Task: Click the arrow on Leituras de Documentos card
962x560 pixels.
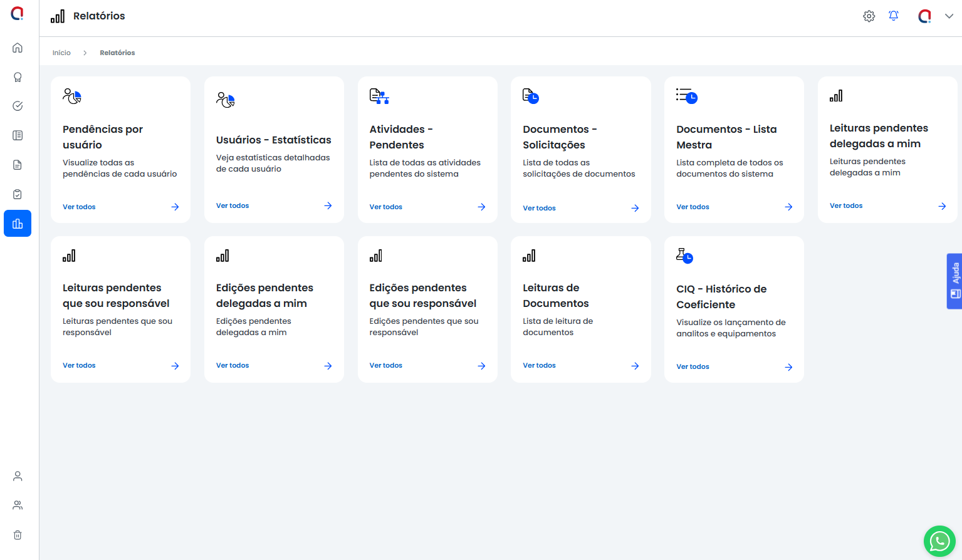Action: point(635,366)
